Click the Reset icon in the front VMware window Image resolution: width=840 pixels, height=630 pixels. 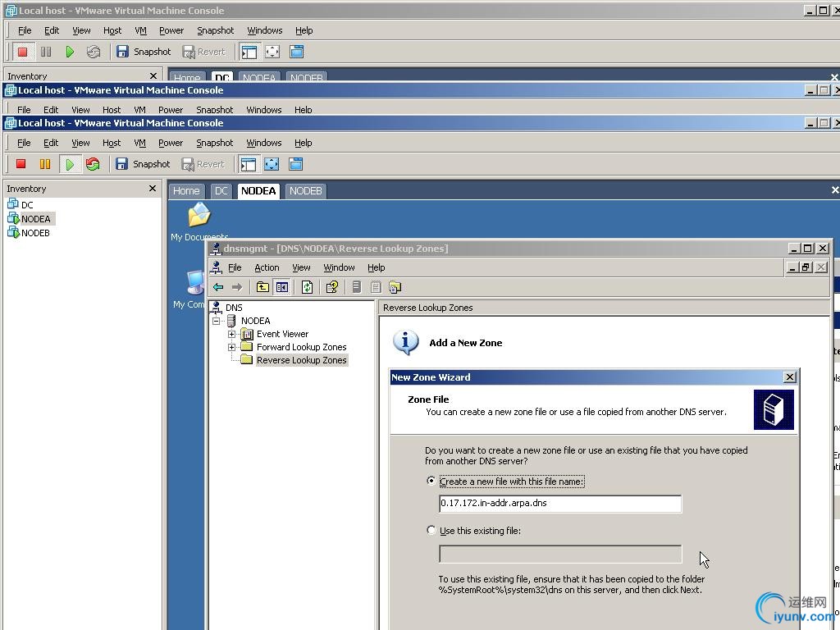(93, 164)
